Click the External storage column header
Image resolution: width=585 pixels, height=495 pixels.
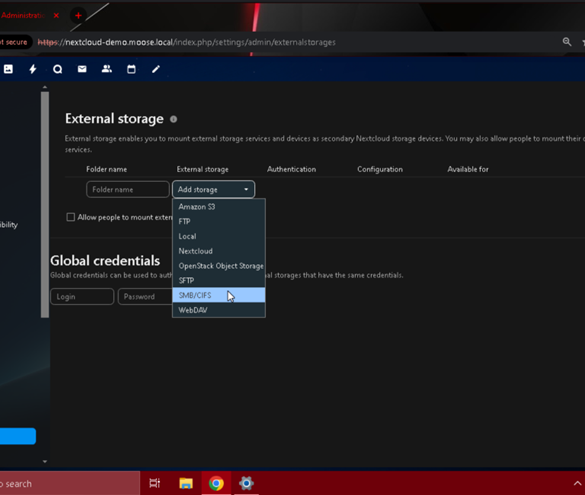(x=203, y=169)
